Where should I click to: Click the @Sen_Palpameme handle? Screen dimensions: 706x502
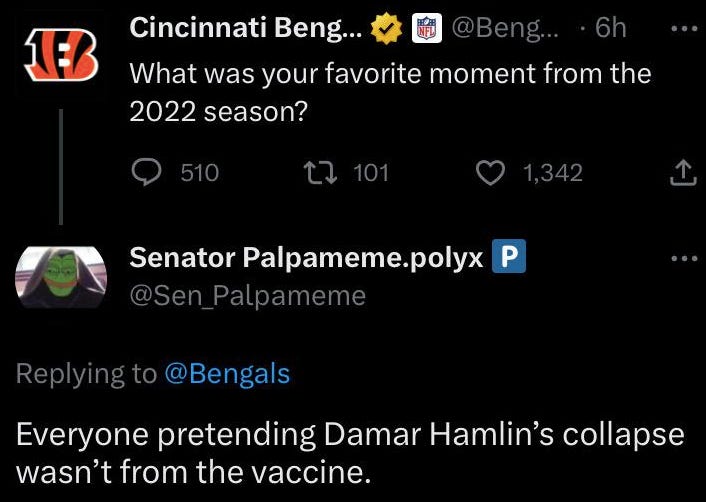[248, 295]
